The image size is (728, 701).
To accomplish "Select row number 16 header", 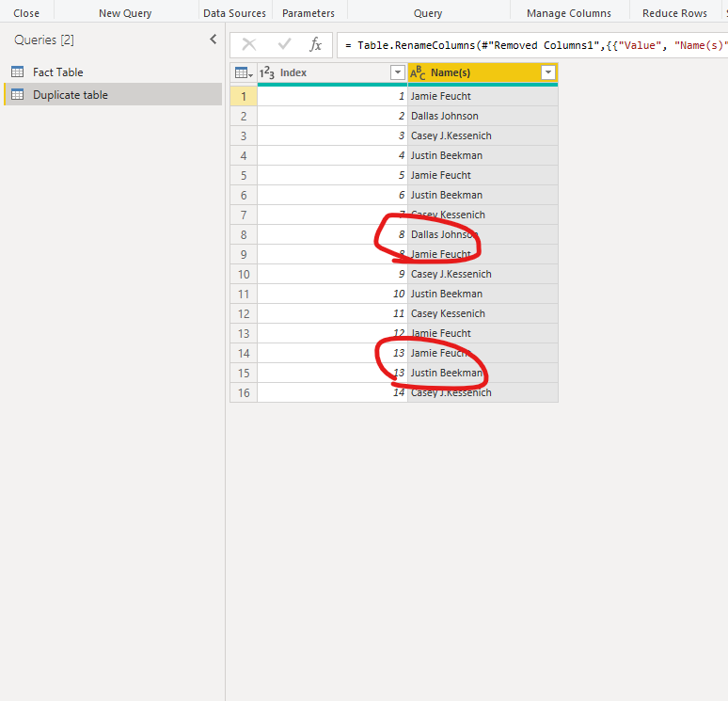I will tap(244, 393).
